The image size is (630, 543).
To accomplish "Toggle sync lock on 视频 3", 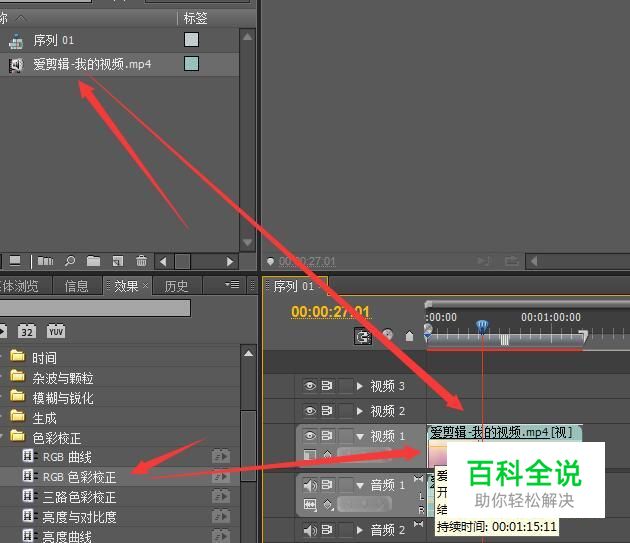I will 327,386.
